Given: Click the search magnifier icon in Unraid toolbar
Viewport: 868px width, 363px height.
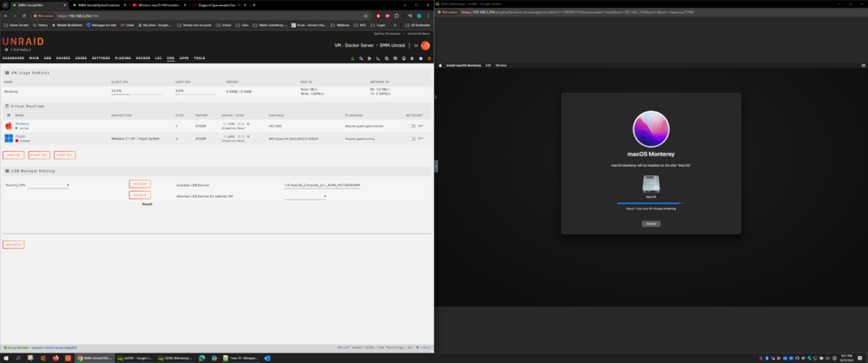Looking at the screenshot, I should pos(361,58).
